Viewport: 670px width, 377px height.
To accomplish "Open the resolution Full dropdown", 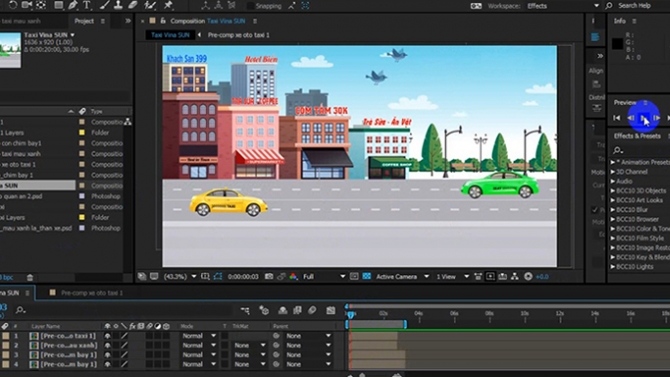I will coord(323,277).
